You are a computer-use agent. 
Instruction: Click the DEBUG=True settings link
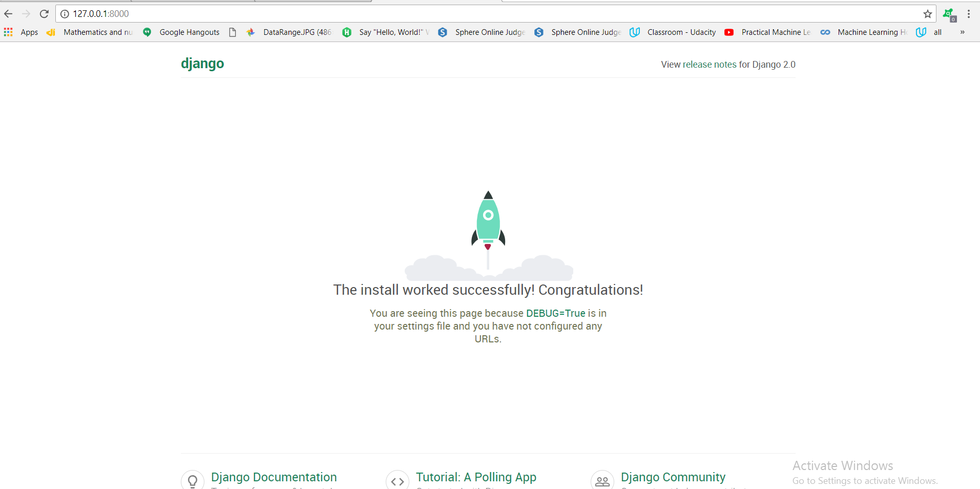pos(555,313)
